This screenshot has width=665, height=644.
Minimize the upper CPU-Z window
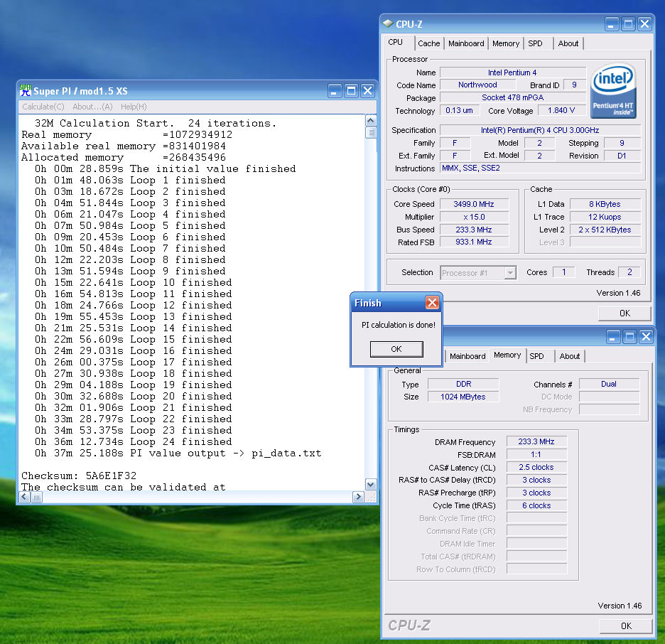pos(611,23)
